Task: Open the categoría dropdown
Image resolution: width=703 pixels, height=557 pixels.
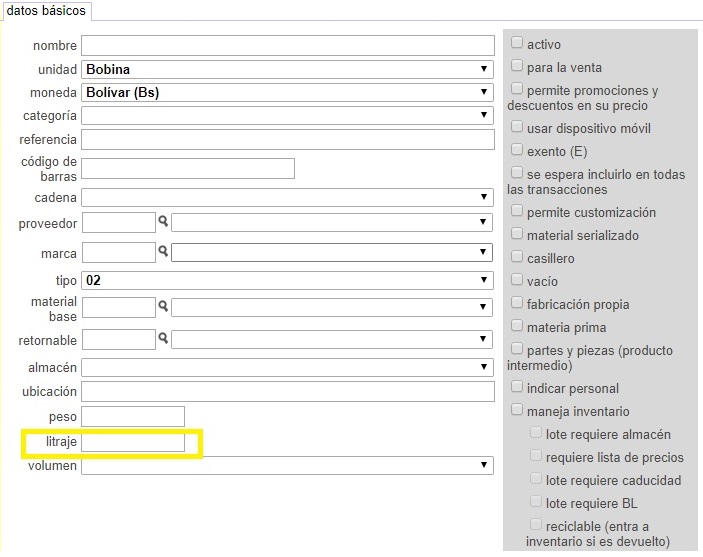Action: pos(287,115)
